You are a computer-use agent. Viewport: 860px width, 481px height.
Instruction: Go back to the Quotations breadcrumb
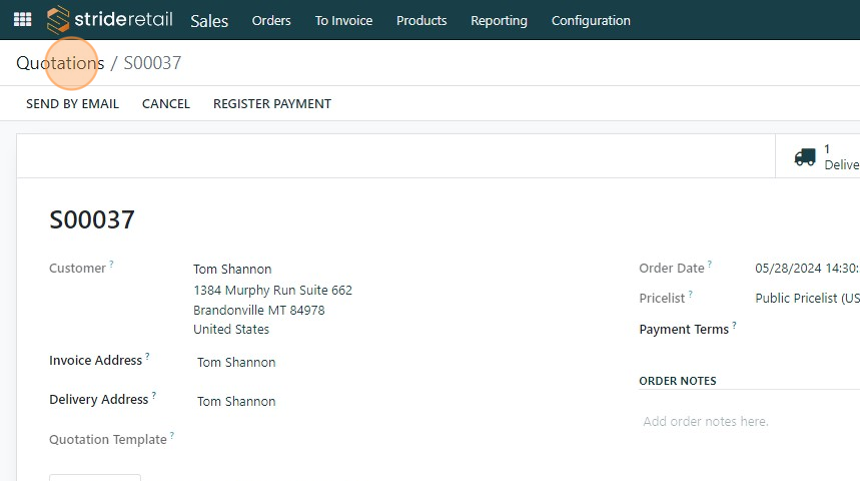point(60,63)
